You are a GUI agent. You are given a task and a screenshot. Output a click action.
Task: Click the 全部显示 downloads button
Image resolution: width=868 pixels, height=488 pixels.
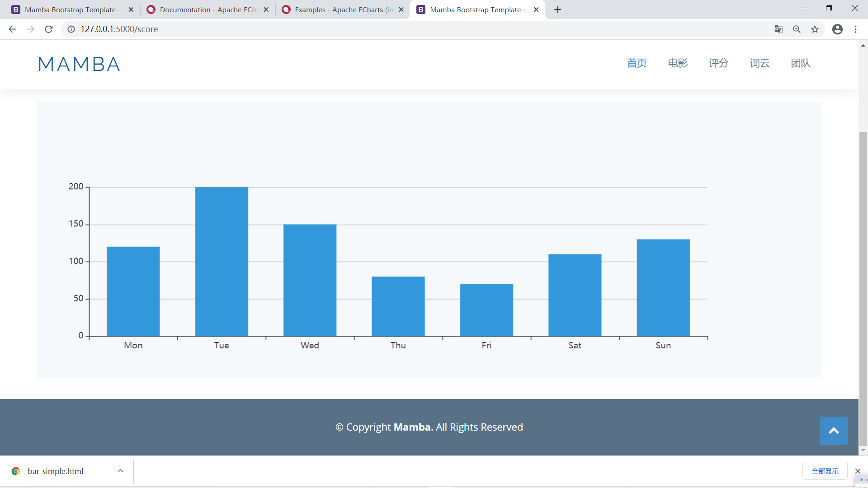[x=825, y=471]
